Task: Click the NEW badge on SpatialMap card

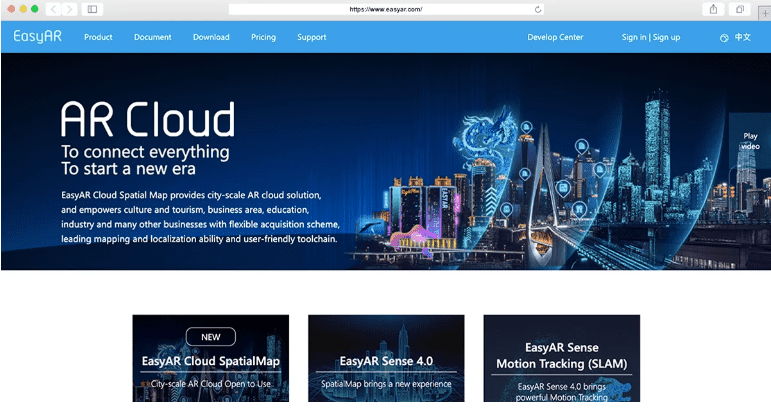Action: [x=210, y=337]
